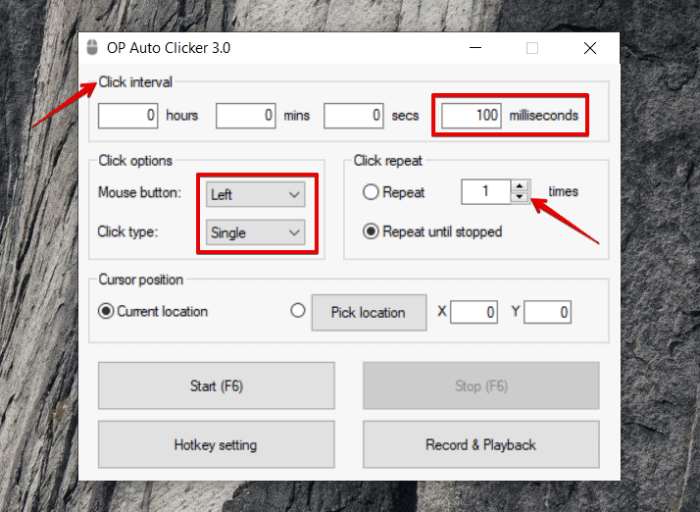Viewport: 700px width, 512px height.
Task: Open Hotkey setting
Action: pos(216,445)
